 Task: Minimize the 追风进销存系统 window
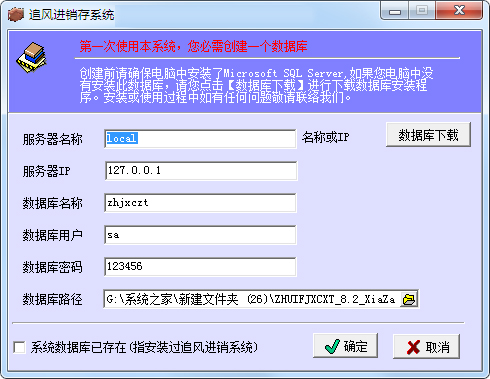coord(395,11)
